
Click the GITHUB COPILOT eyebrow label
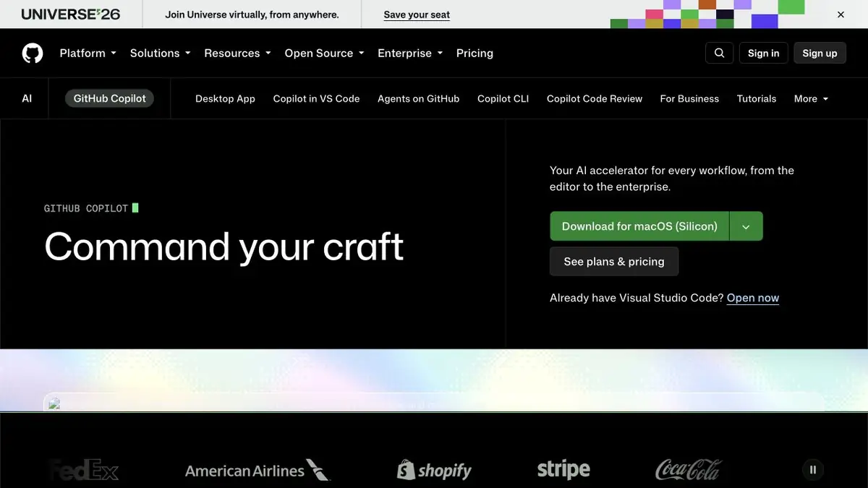pos(86,208)
